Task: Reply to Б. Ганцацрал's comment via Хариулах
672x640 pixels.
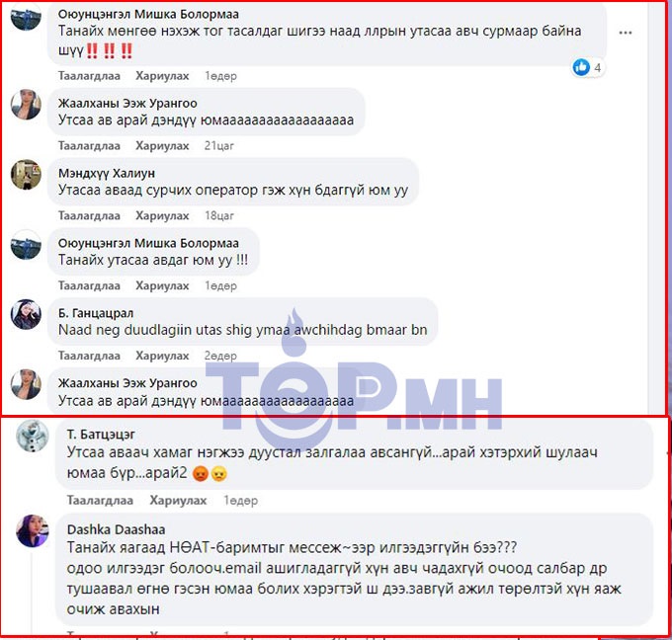Action: (x=162, y=356)
